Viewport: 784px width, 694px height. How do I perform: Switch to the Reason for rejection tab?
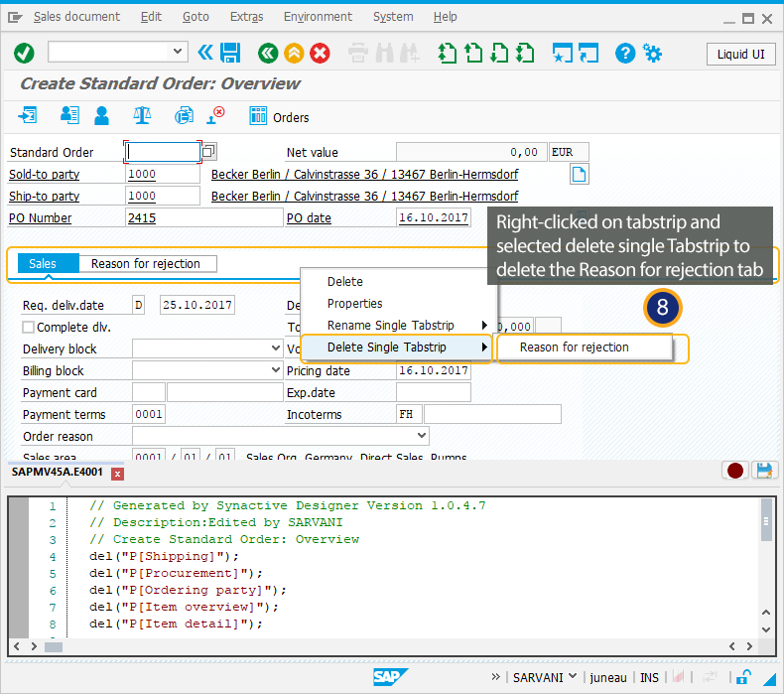[148, 264]
